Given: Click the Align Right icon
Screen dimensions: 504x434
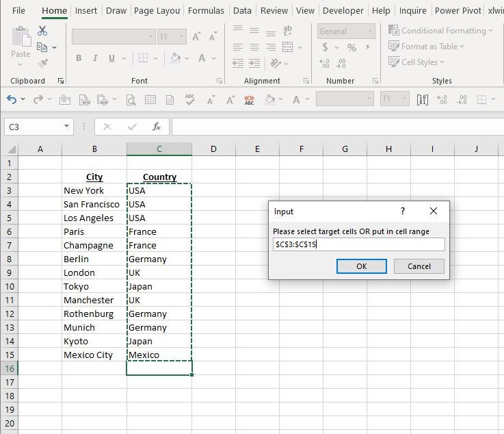Looking at the screenshot, I should (271, 47).
